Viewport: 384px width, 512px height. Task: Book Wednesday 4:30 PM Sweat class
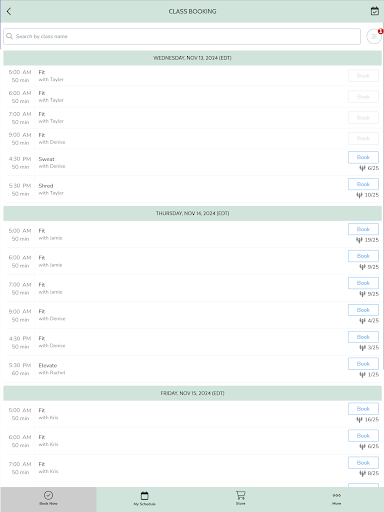(x=363, y=157)
